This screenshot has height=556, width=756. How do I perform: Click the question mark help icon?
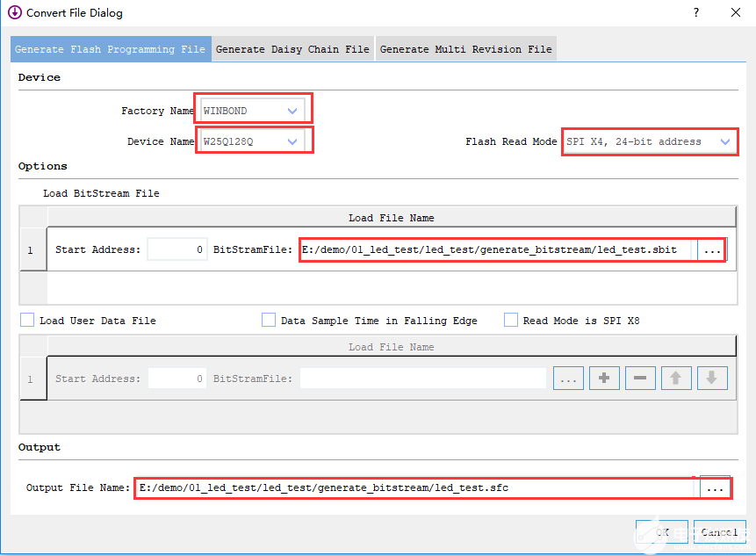point(696,12)
